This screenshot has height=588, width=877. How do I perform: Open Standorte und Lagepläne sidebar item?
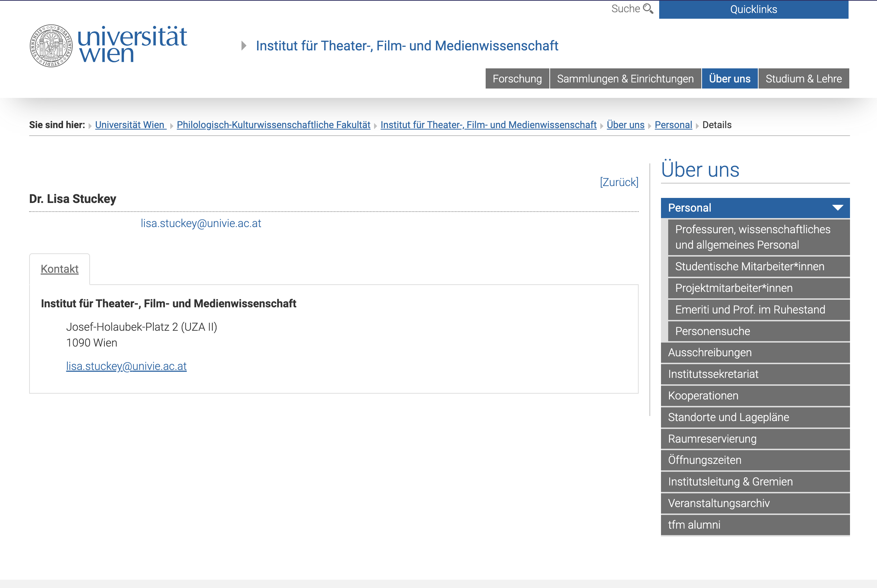click(728, 417)
